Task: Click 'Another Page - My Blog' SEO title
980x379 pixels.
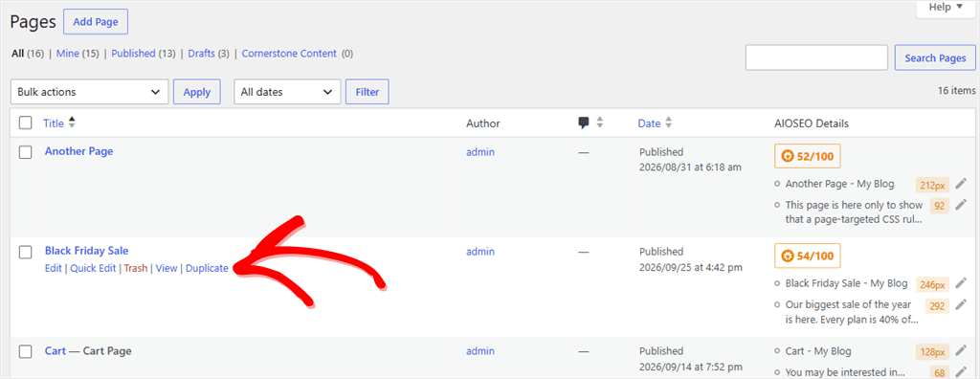Action: coord(839,184)
